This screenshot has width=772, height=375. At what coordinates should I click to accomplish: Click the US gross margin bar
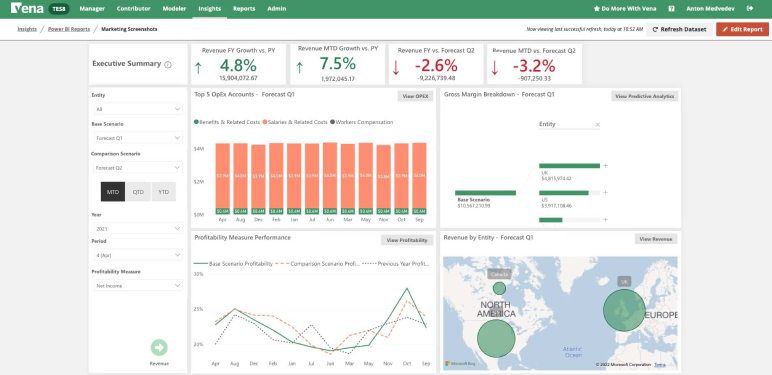coord(564,193)
